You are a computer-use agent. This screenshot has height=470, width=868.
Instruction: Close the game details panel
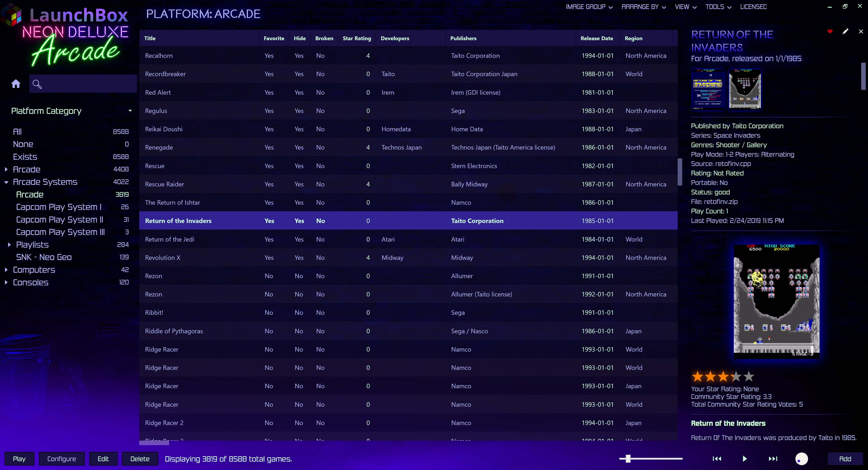[x=861, y=31]
